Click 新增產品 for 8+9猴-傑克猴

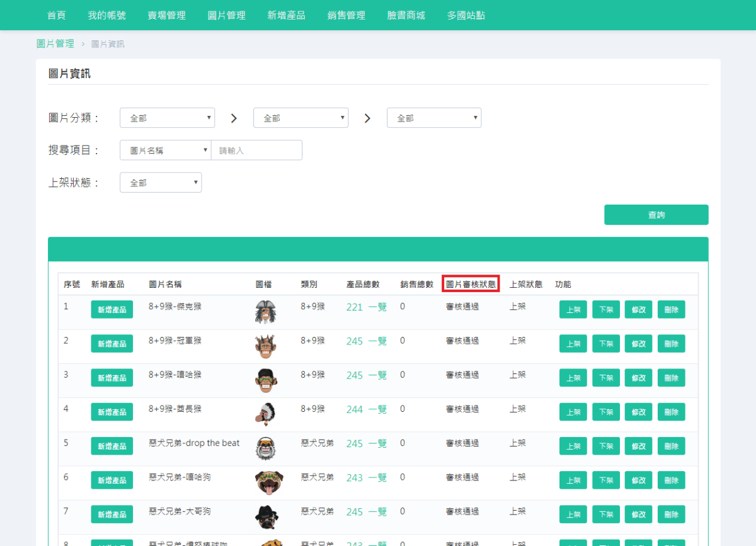pos(112,309)
